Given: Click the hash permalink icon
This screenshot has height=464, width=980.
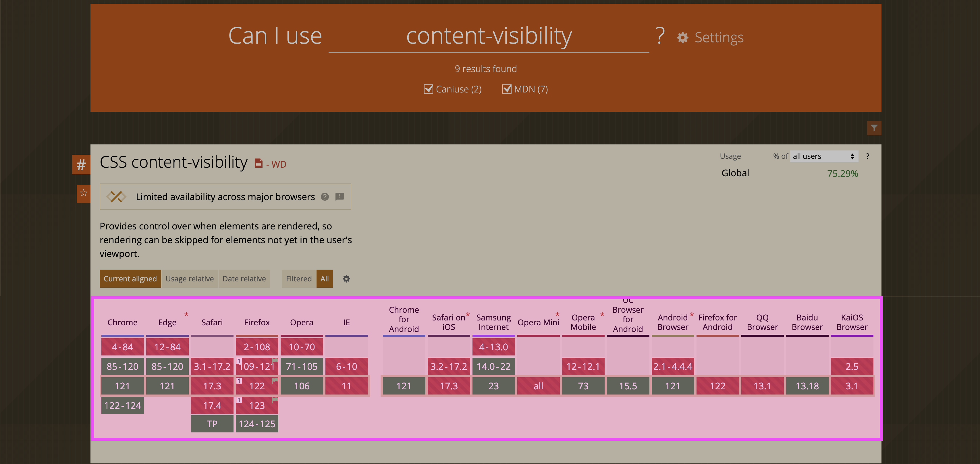Looking at the screenshot, I should click(x=81, y=165).
